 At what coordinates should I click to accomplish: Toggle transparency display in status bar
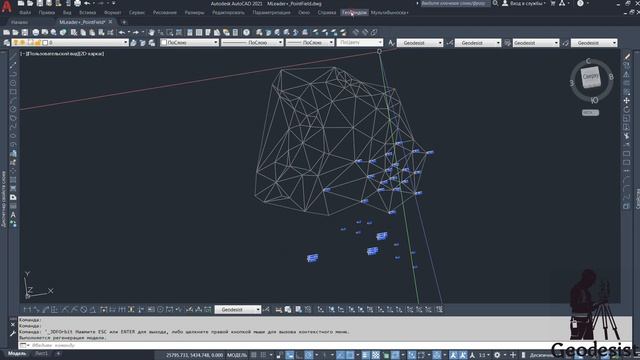376,355
